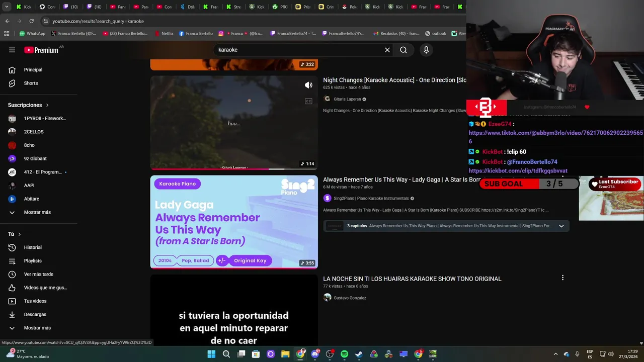The width and height of the screenshot is (644, 362).
Task: Click the YouTube Premium logo
Action: [42, 50]
